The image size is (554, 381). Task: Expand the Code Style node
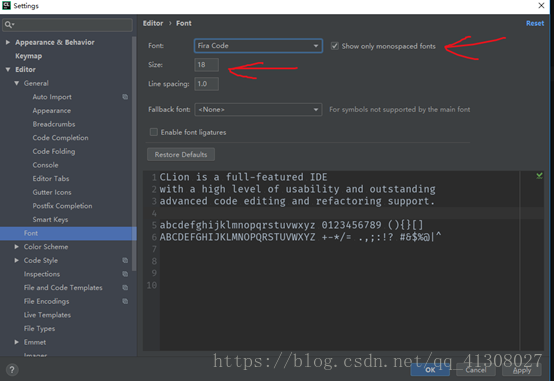pyautogui.click(x=17, y=260)
